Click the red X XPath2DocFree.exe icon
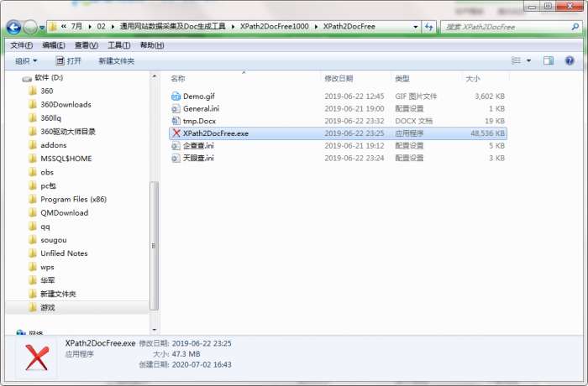The height and width of the screenshot is (386, 588). [x=176, y=133]
